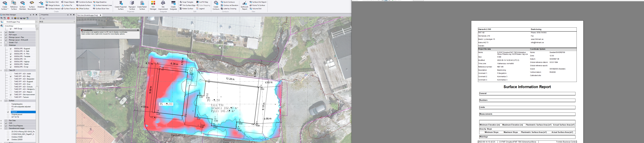Select the Plan View tab

87,15
